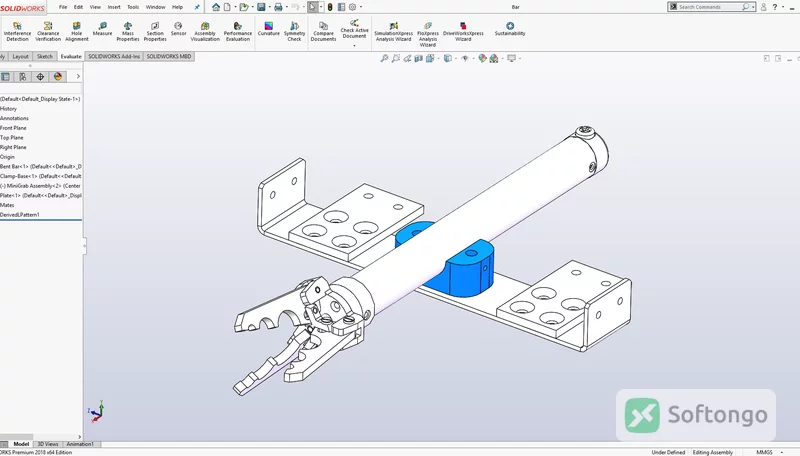Image resolution: width=800 pixels, height=456 pixels.
Task: Run Performance Evaluation
Action: coord(238,32)
